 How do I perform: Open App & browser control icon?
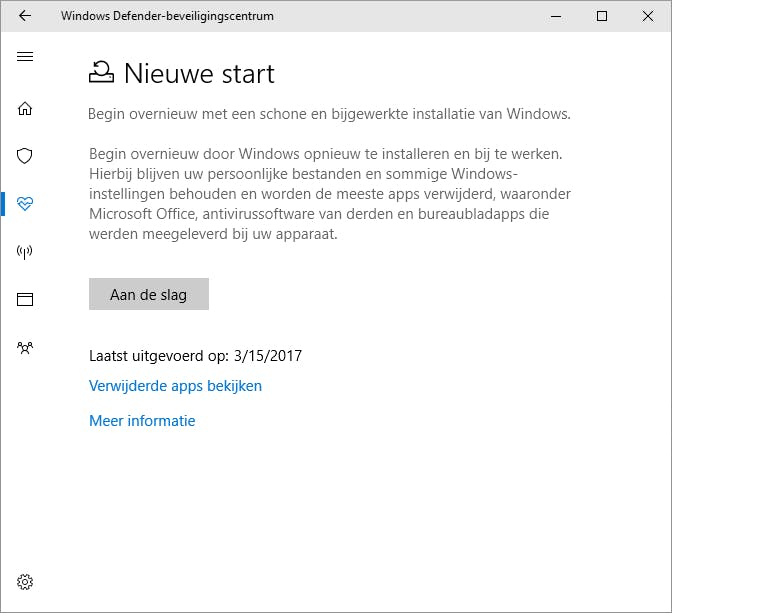25,299
